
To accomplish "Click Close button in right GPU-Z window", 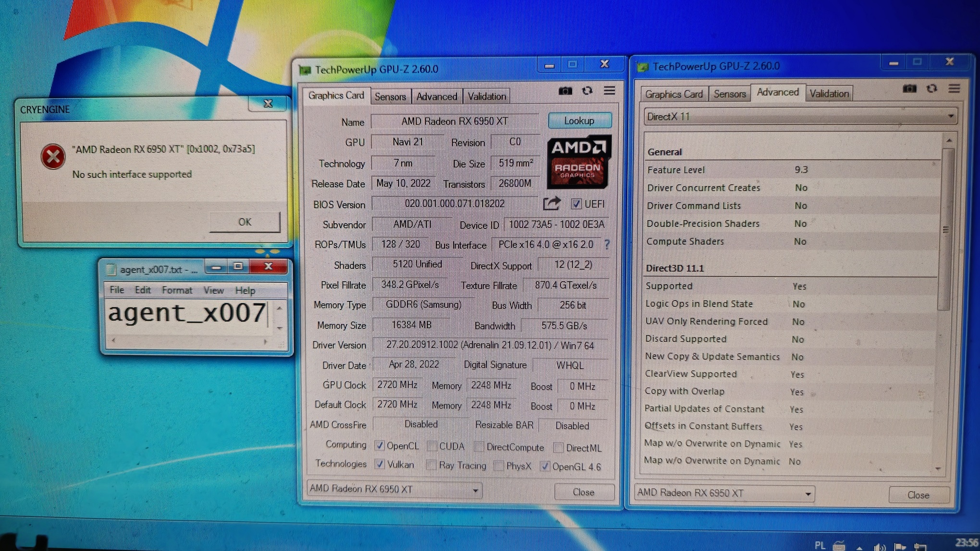I will point(918,495).
